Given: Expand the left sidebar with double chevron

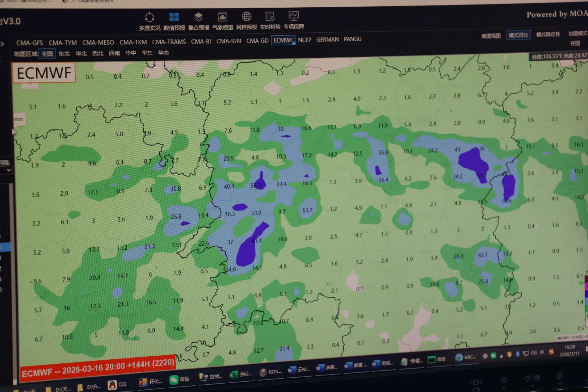Looking at the screenshot, I should (x=2, y=44).
